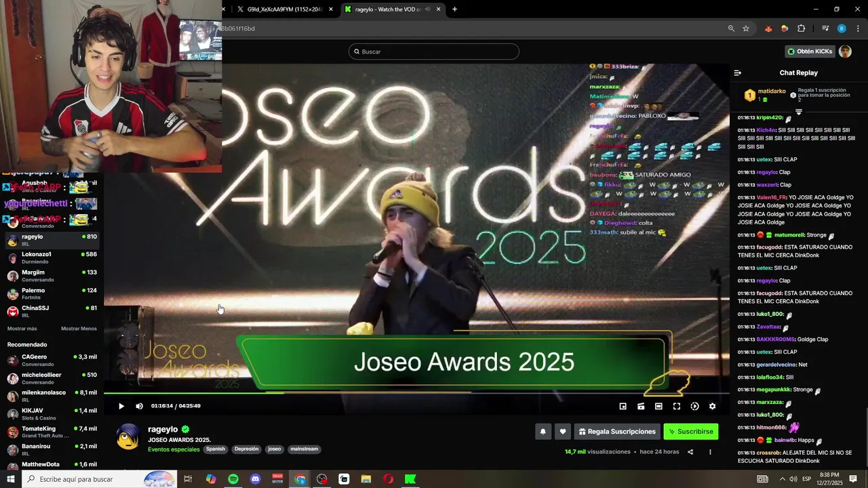Collapse the list with Mostrar Menos

click(x=79, y=329)
